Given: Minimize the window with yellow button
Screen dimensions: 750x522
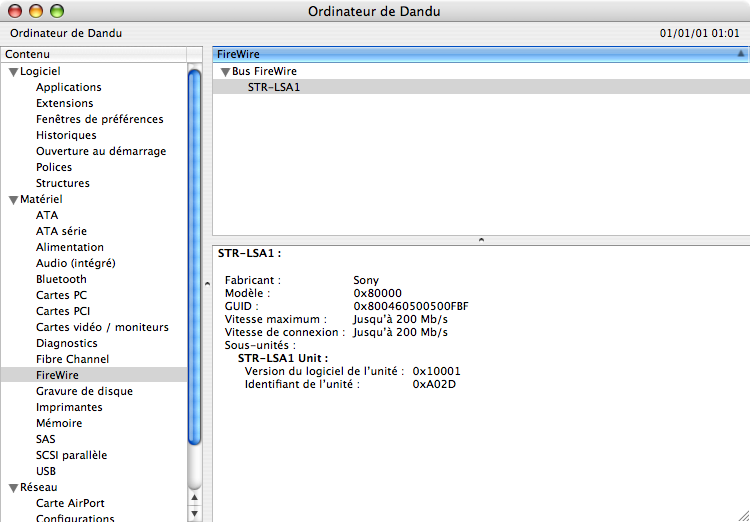Looking at the screenshot, I should coord(36,11).
